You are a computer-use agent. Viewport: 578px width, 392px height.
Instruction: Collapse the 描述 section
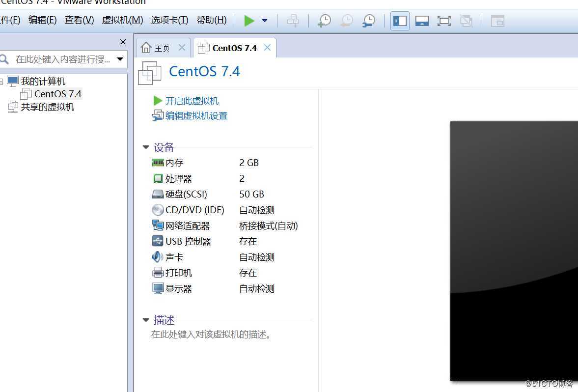[146, 320]
